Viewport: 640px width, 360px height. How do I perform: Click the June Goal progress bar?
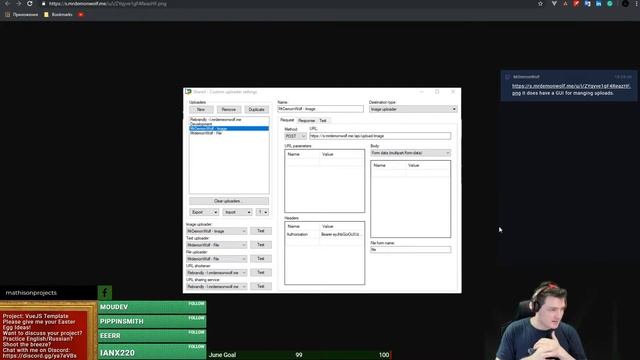300,355
